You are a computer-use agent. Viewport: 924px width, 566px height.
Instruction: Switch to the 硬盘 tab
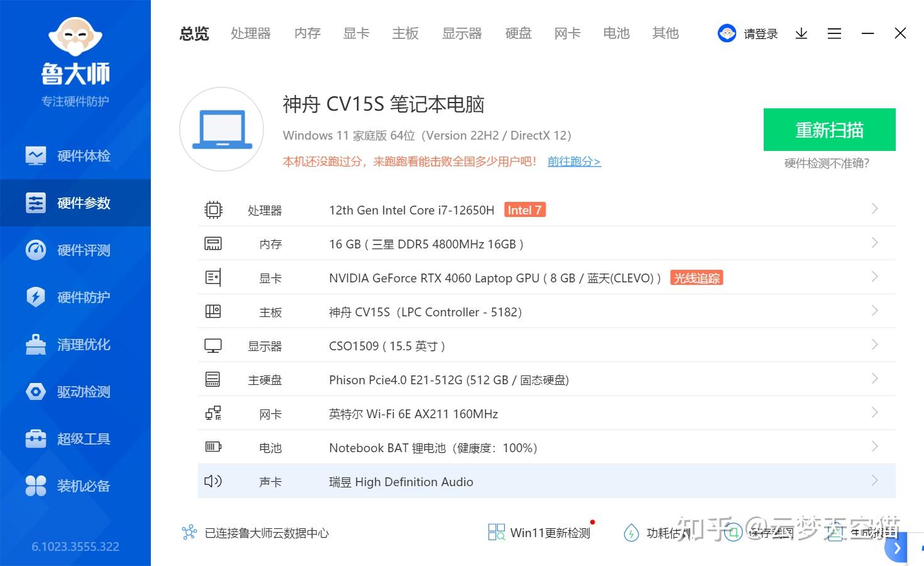point(518,33)
